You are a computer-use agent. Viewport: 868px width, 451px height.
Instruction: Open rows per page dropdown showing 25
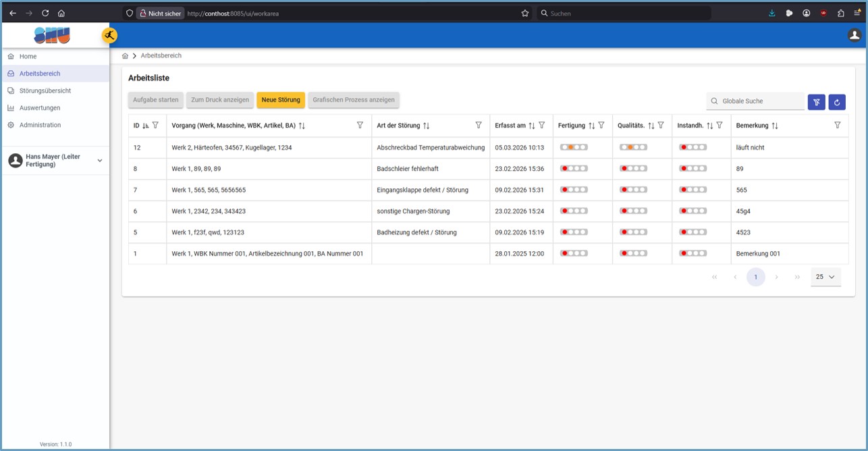point(825,277)
